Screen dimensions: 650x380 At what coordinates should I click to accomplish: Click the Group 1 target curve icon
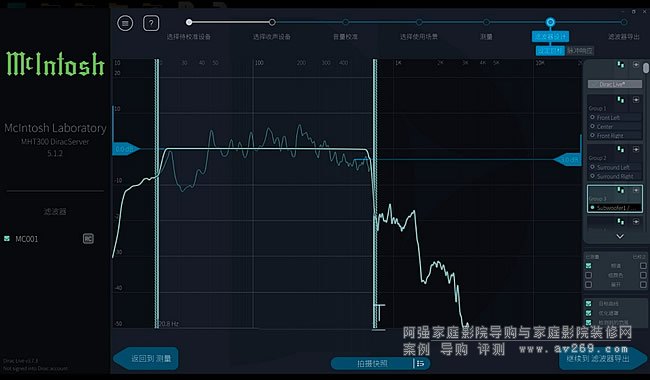621,100
